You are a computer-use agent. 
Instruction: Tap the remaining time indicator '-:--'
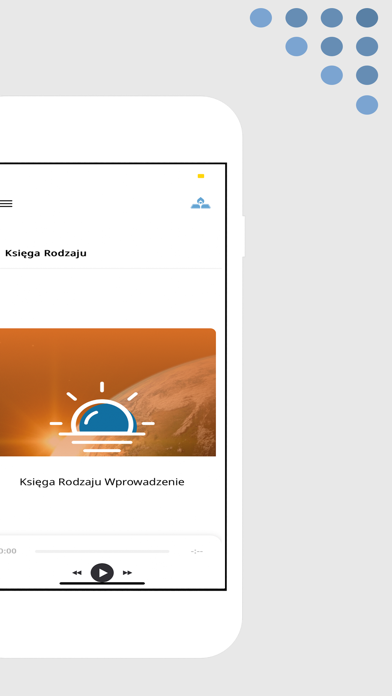pyautogui.click(x=197, y=551)
